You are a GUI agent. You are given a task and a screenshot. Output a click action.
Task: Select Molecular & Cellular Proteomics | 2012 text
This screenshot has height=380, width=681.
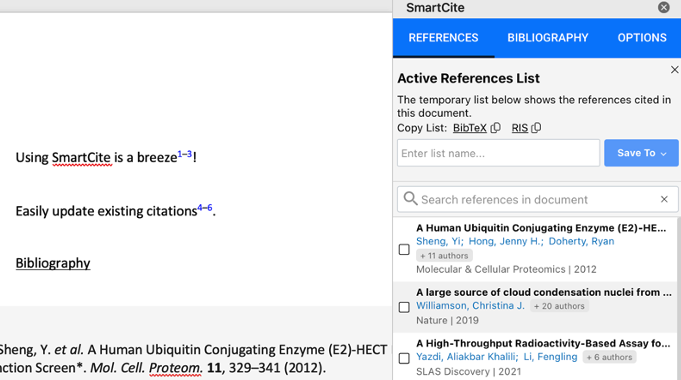[x=506, y=269]
